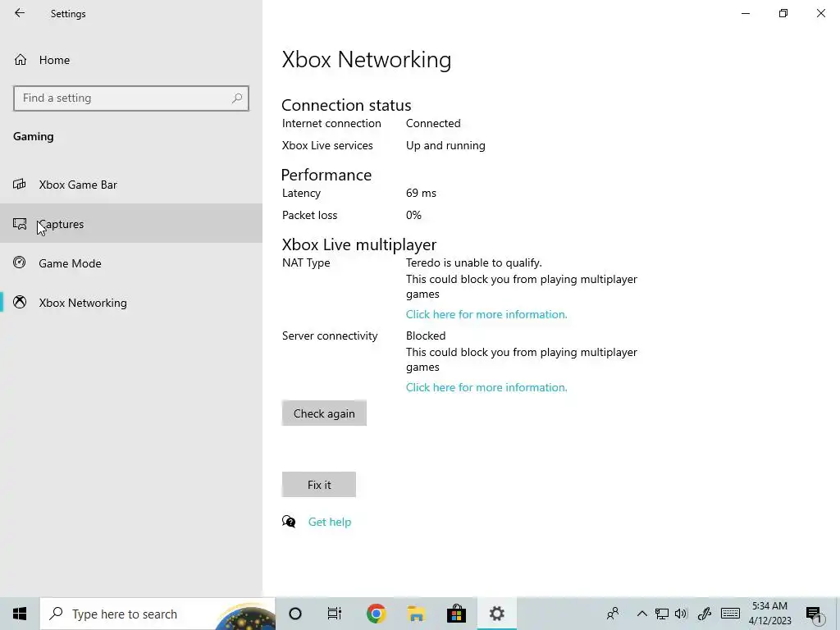This screenshot has height=630, width=840.
Task: Open the Action Center notifications icon
Action: click(815, 614)
